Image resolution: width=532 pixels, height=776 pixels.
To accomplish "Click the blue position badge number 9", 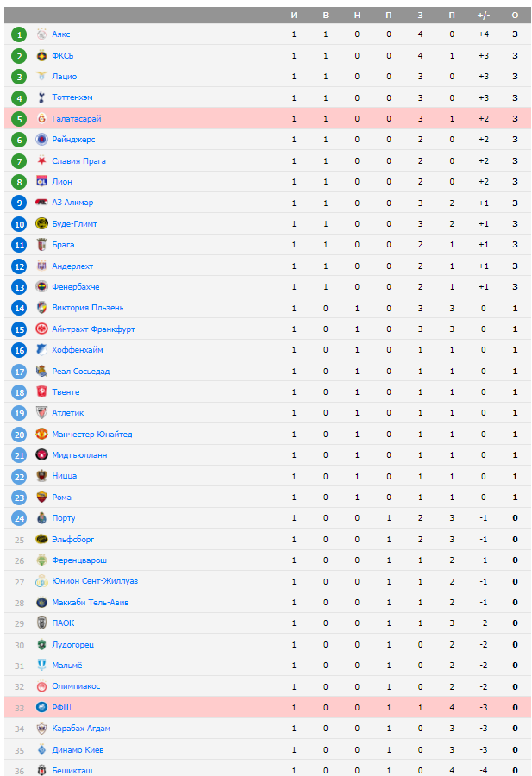I will pyautogui.click(x=19, y=203).
